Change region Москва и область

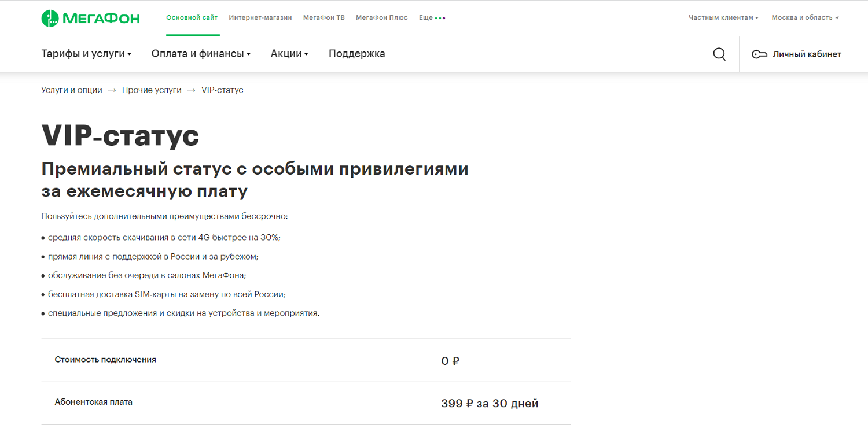pyautogui.click(x=805, y=18)
